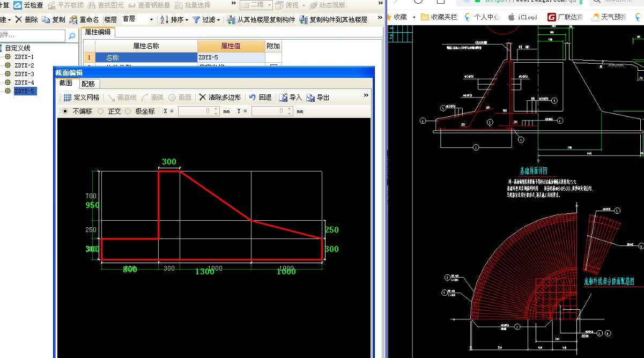Viewport: 644px width, 358px height.
Task: Select ZDYX-3 in the component tree
Action: 24,74
